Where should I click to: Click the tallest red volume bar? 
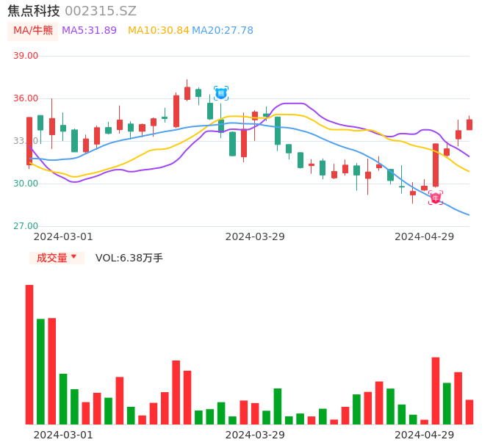[29, 355]
